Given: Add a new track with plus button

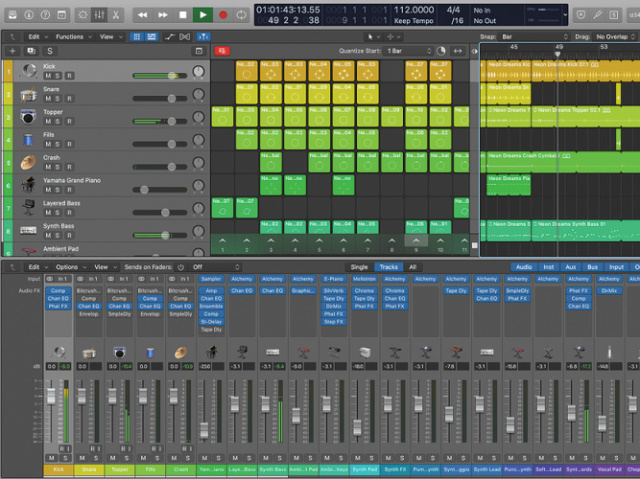Looking at the screenshot, I should coord(12,51).
